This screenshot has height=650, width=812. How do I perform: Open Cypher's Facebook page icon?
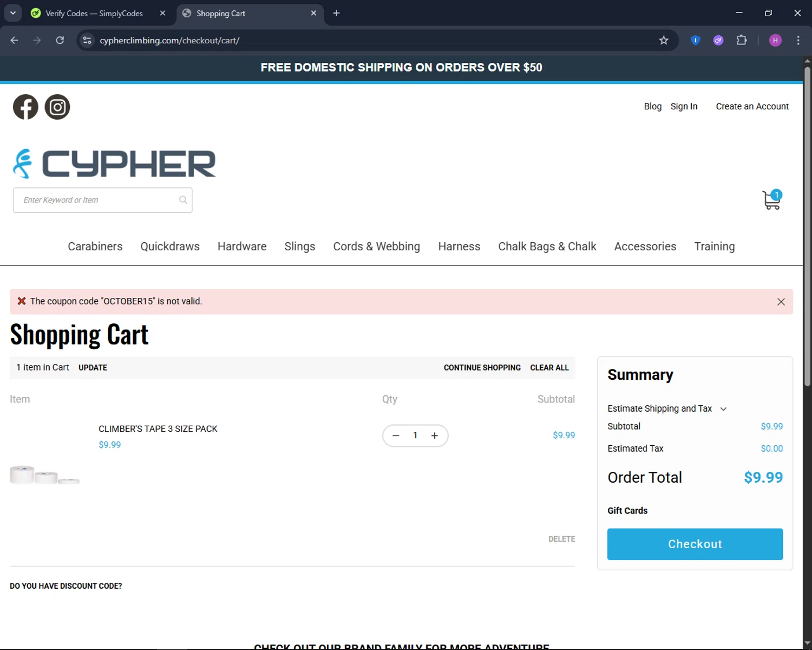click(x=25, y=107)
